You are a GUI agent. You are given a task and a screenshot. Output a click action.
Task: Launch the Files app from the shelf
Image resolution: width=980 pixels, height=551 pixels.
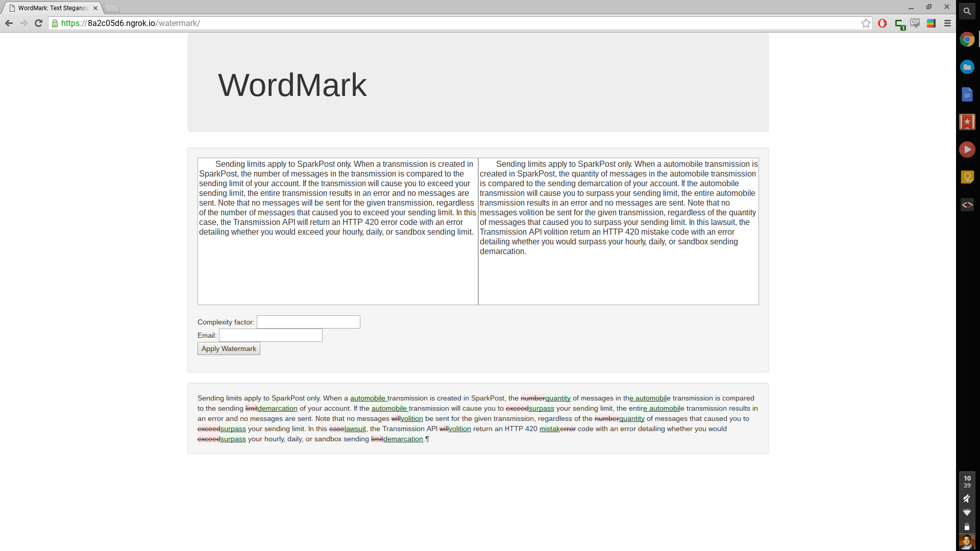(967, 67)
